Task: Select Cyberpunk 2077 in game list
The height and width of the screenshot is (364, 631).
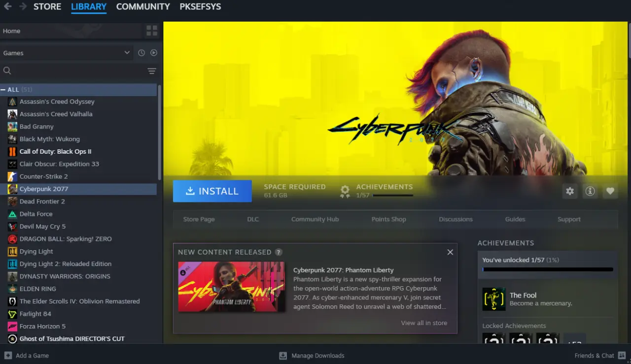Action: tap(78, 189)
